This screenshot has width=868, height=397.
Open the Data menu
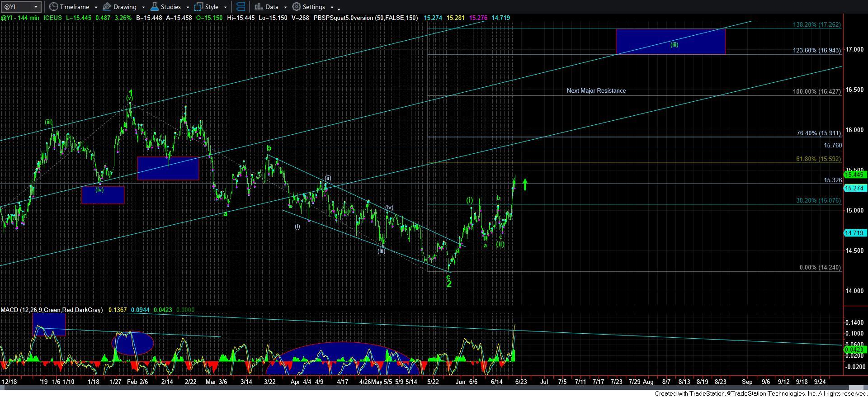tap(272, 7)
